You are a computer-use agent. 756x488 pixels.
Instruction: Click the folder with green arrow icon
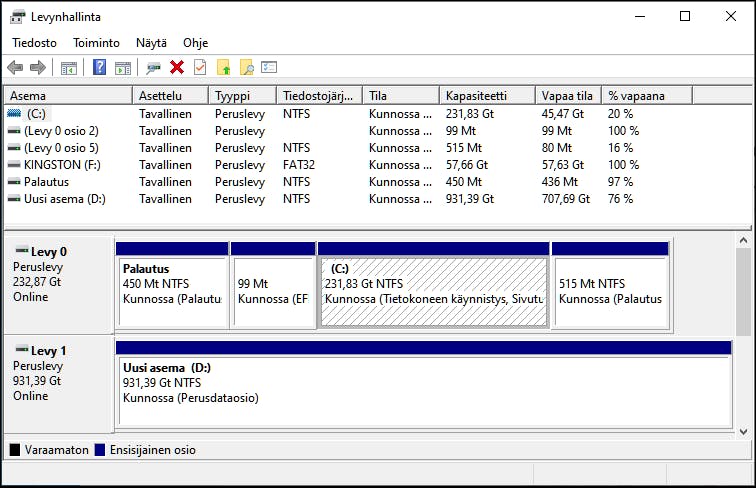click(224, 67)
